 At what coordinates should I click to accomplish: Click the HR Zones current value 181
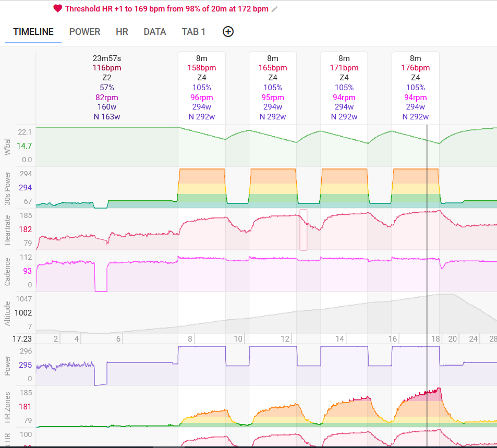pos(26,407)
